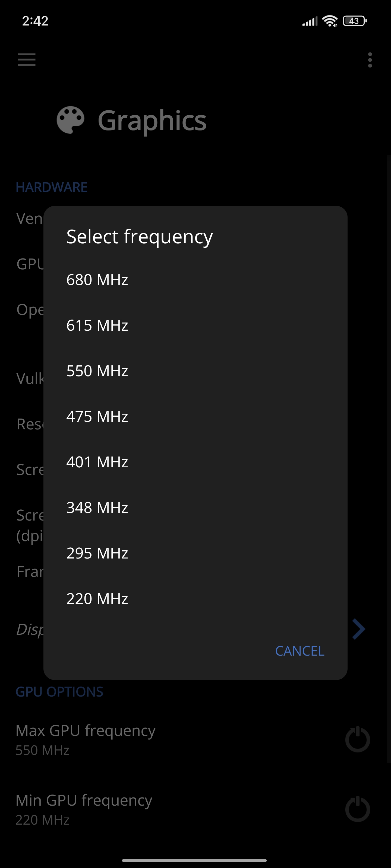Select 220 MHz frequency
391x868 pixels.
coord(195,599)
